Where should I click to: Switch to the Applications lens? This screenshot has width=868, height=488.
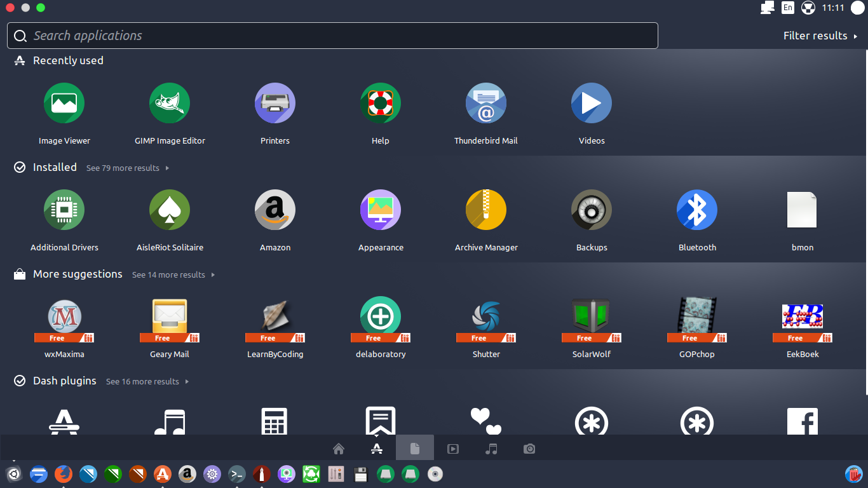tap(377, 449)
